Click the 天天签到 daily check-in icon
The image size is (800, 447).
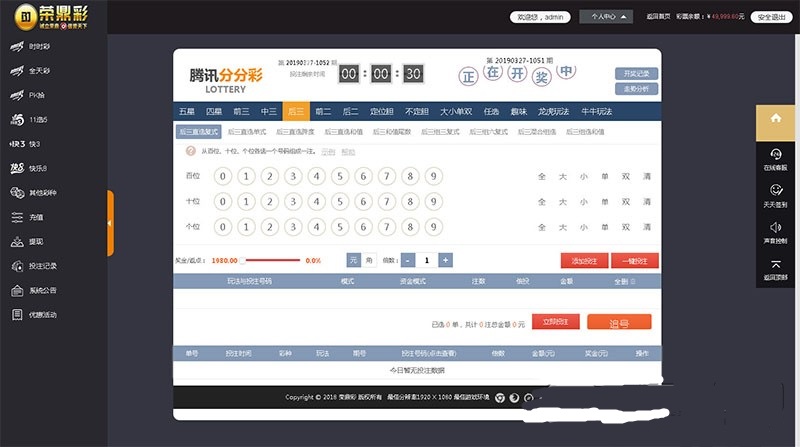(x=775, y=195)
